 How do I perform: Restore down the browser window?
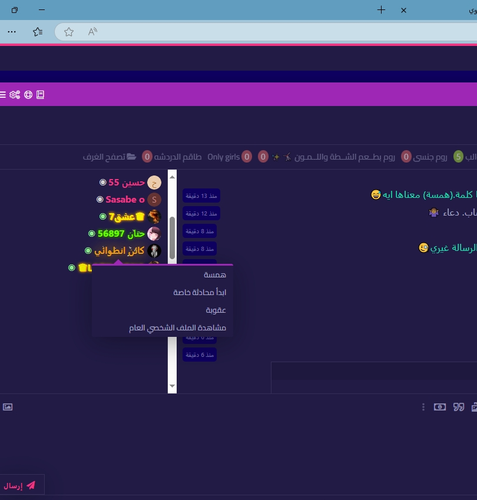14,10
